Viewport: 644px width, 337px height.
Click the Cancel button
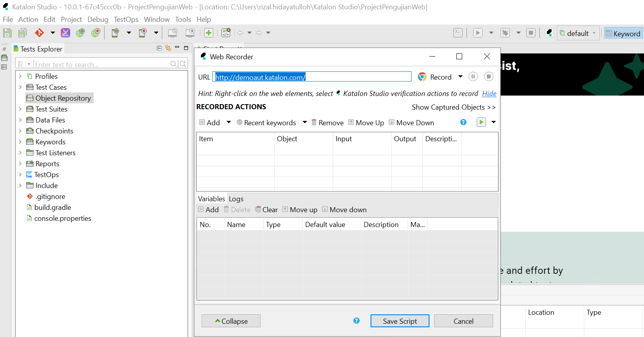tap(463, 321)
